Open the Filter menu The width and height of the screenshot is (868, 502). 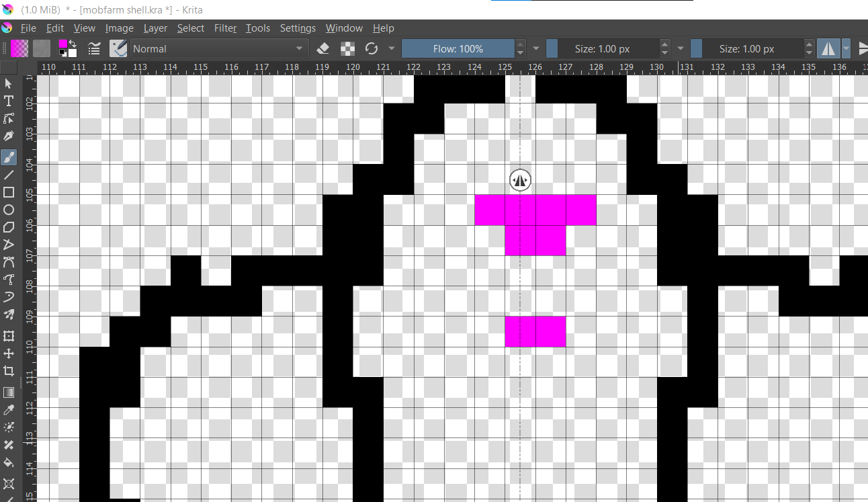(225, 28)
